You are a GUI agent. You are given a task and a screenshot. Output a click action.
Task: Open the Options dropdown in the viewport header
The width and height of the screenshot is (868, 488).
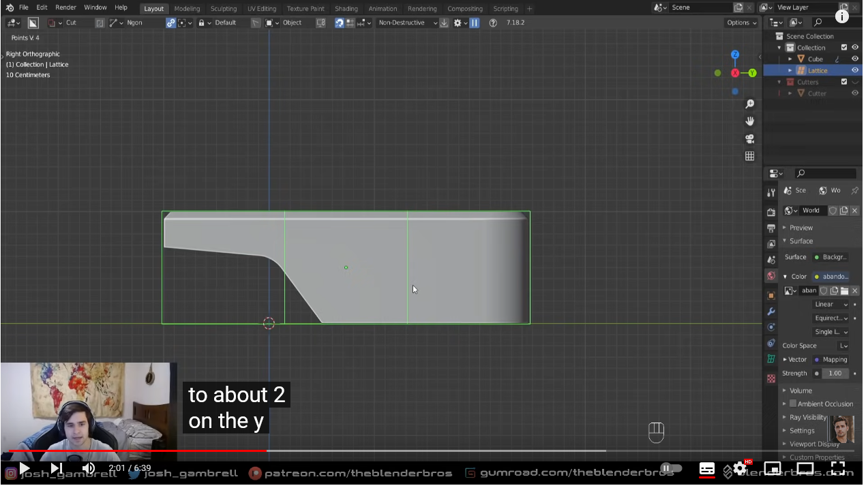click(x=741, y=22)
